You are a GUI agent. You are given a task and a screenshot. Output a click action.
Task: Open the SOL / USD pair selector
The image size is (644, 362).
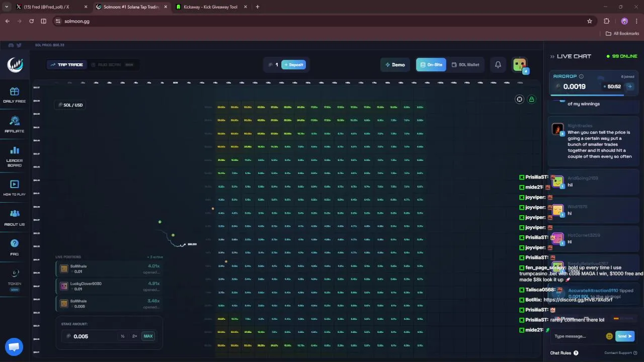pyautogui.click(x=71, y=105)
